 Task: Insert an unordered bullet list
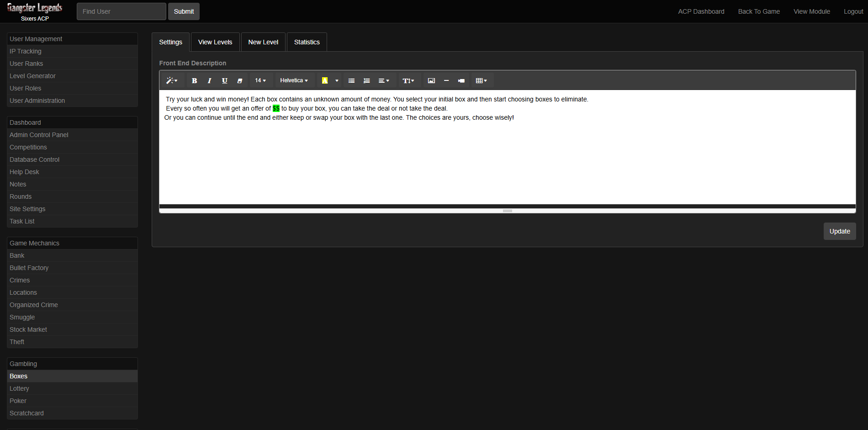pyautogui.click(x=351, y=80)
